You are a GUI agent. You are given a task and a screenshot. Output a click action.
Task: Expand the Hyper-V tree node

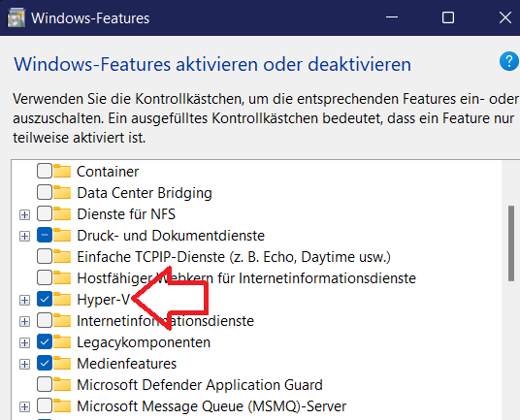(24, 300)
